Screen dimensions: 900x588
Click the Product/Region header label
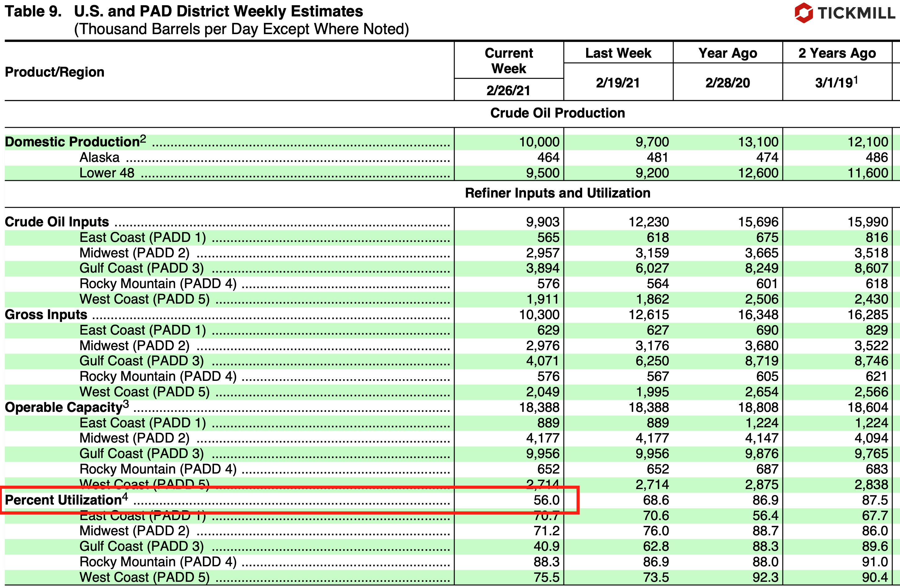click(x=55, y=72)
